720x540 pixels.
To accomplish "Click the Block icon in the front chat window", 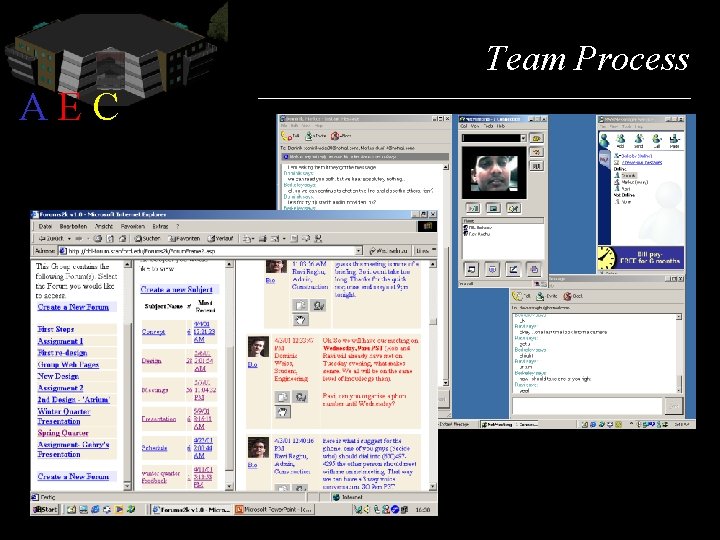I will click(573, 296).
